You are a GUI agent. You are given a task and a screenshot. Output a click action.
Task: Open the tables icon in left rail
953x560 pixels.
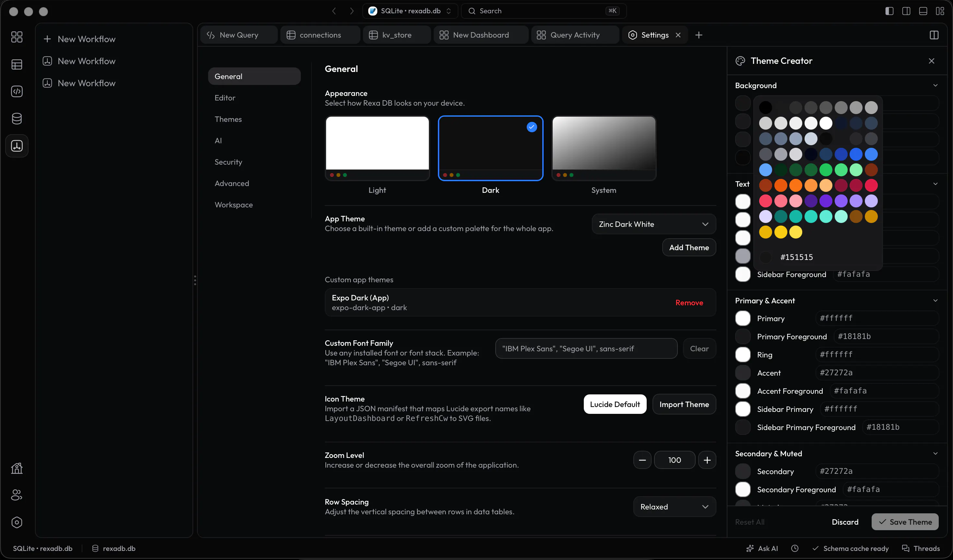tap(17, 64)
